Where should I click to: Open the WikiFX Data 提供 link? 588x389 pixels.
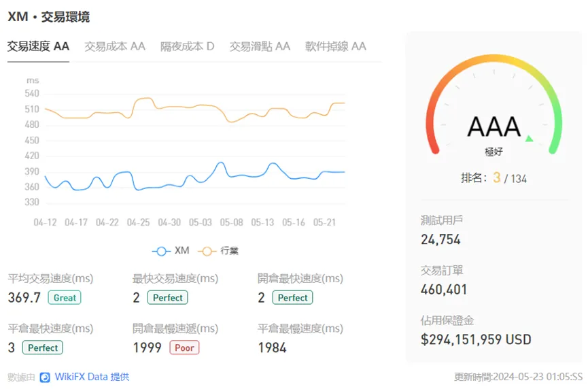(92, 377)
